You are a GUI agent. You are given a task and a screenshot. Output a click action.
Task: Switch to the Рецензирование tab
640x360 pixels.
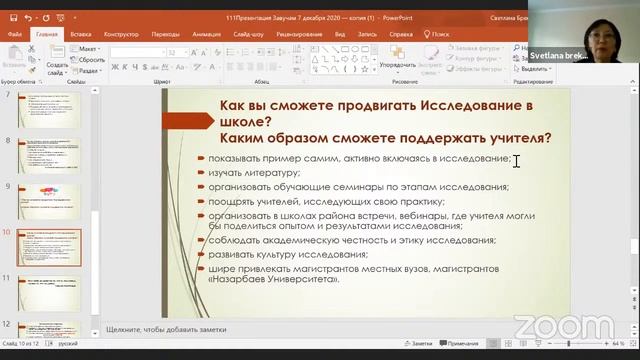pyautogui.click(x=299, y=34)
